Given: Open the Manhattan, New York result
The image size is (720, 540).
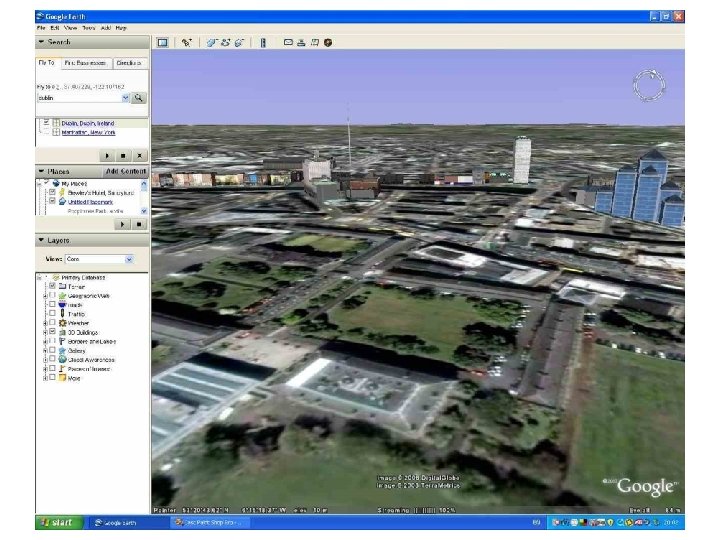Looking at the screenshot, I should [88, 132].
